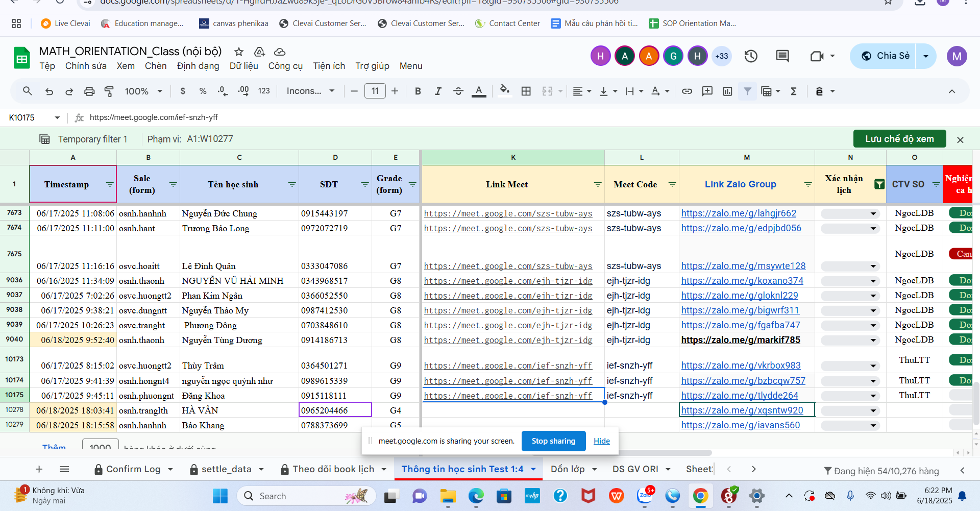
Task: Open Timestamp column filter dropdown
Action: click(110, 184)
